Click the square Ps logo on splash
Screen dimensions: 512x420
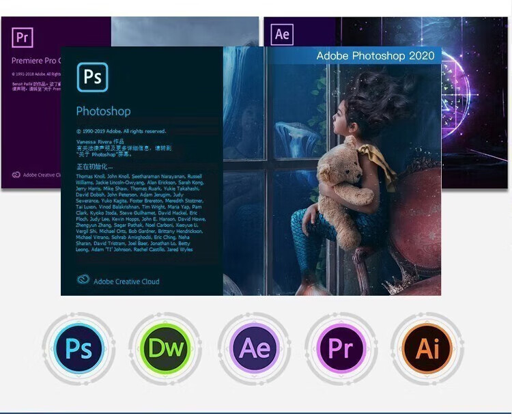(x=92, y=77)
